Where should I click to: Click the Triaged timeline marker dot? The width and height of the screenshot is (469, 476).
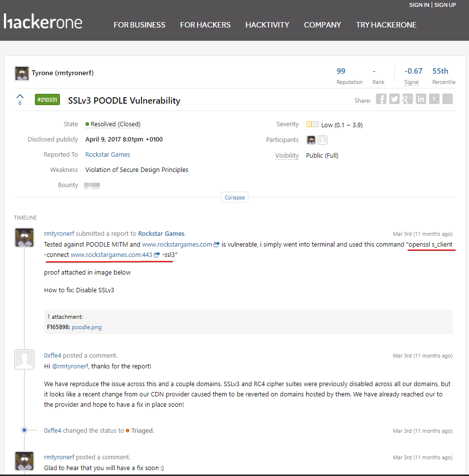tap(24, 430)
